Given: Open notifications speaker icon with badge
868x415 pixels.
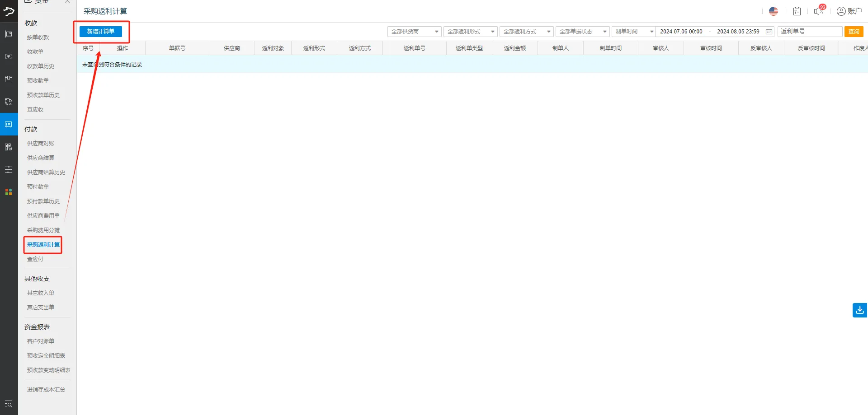Looking at the screenshot, I should click(x=819, y=11).
